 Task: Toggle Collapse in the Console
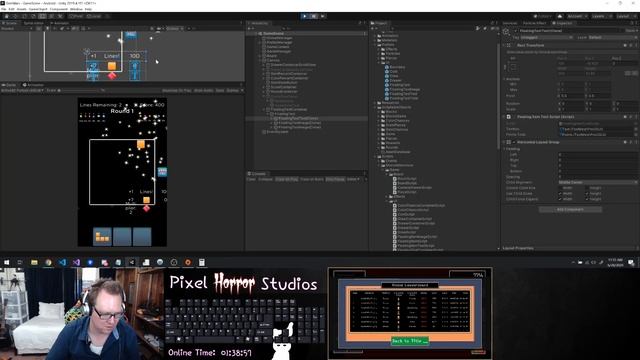tap(265, 179)
